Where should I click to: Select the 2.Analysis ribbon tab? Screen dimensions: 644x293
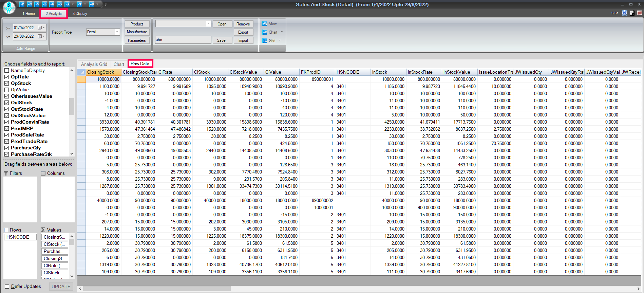[x=54, y=14]
